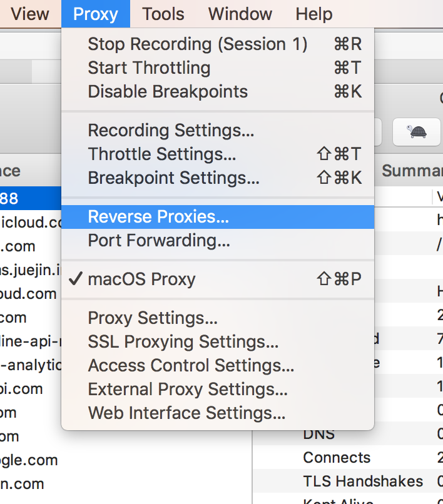443x504 pixels.
Task: Select the TLS Handshakes row
Action: click(x=363, y=481)
